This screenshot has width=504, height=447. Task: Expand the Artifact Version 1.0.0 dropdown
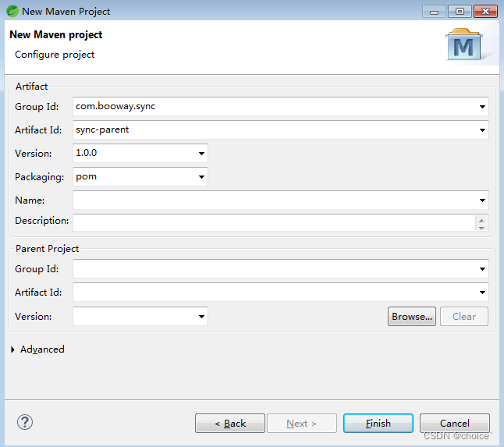pos(201,153)
